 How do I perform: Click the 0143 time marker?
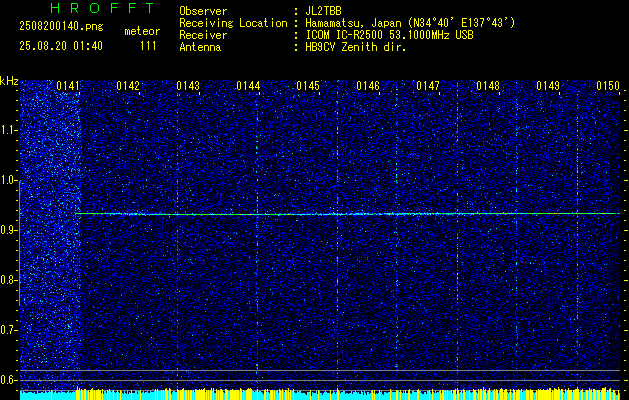188,86
